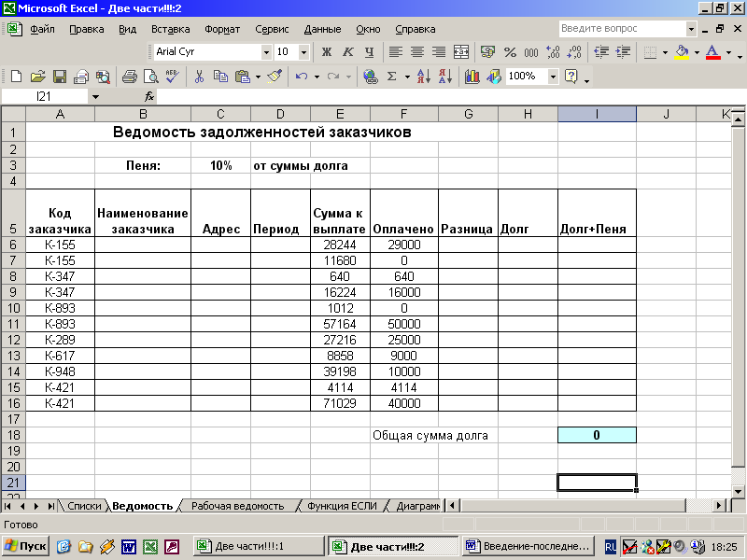The image size is (747, 560).
Task: Sort descending Я to А
Action: click(445, 77)
